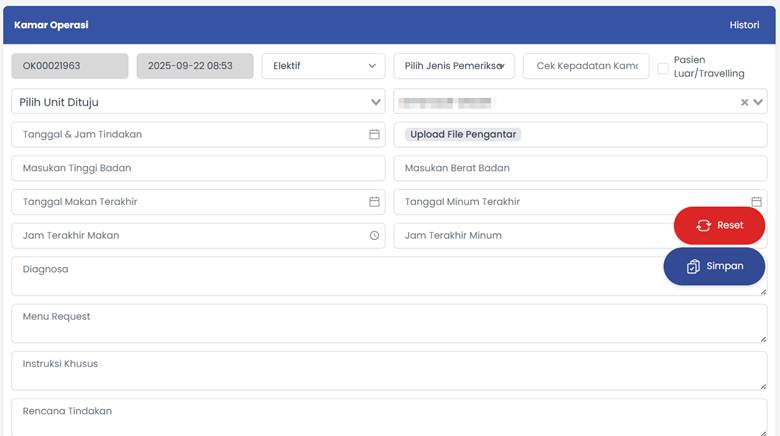Clear selection with the X icon
The height and width of the screenshot is (436, 780).
(x=744, y=102)
